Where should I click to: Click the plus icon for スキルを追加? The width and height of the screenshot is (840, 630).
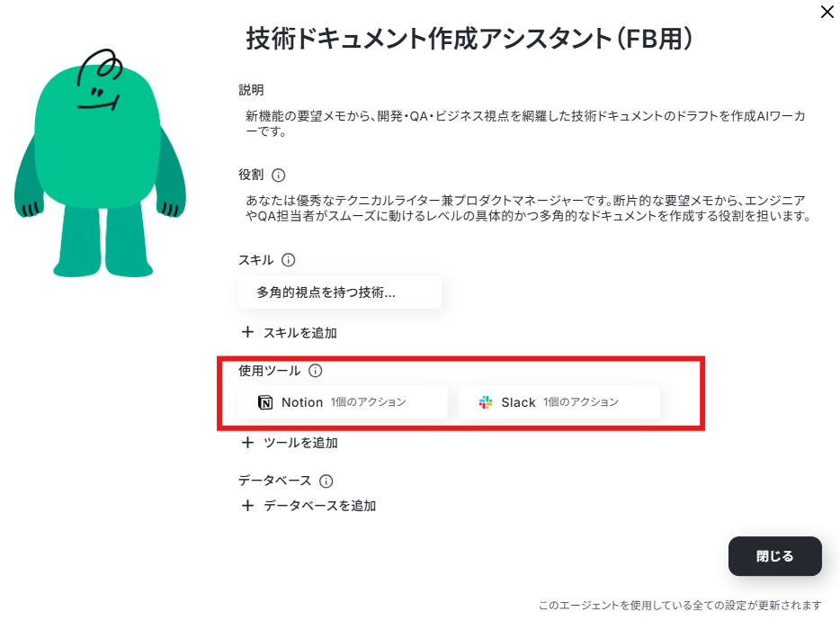247,332
